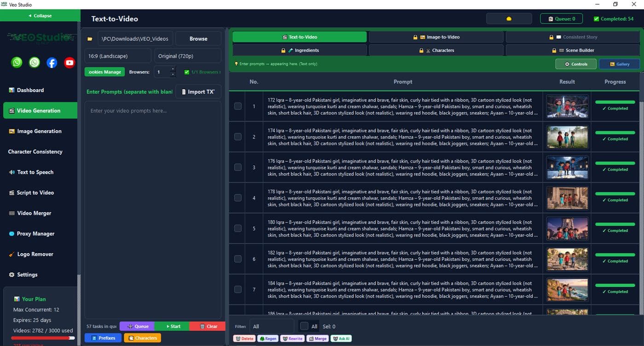Open the 16:9 (Landscape) aspect ratio dropdown
Image resolution: width=644 pixels, height=346 pixels.
pos(118,56)
